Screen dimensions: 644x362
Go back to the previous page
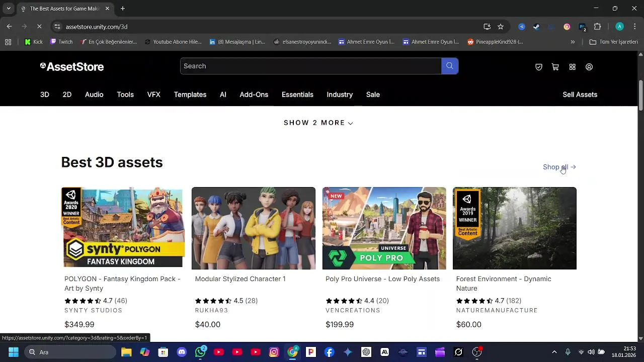pyautogui.click(x=9, y=27)
